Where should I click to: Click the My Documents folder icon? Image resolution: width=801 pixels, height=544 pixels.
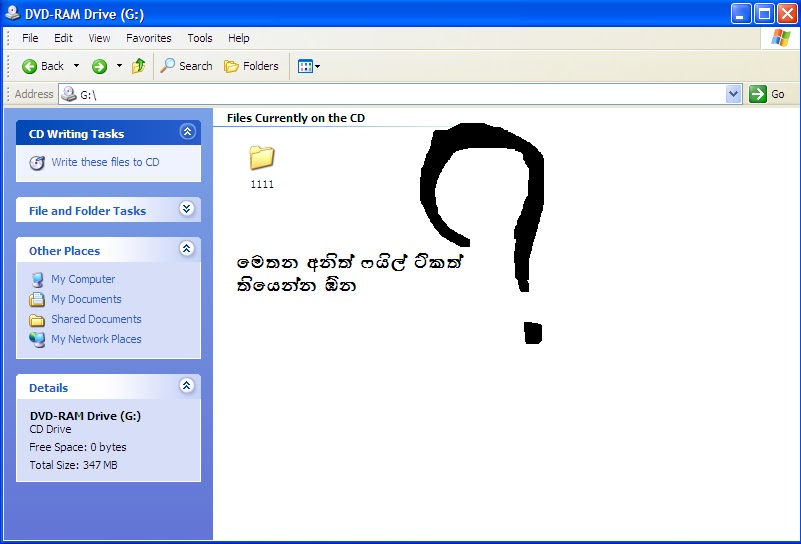[x=37, y=299]
